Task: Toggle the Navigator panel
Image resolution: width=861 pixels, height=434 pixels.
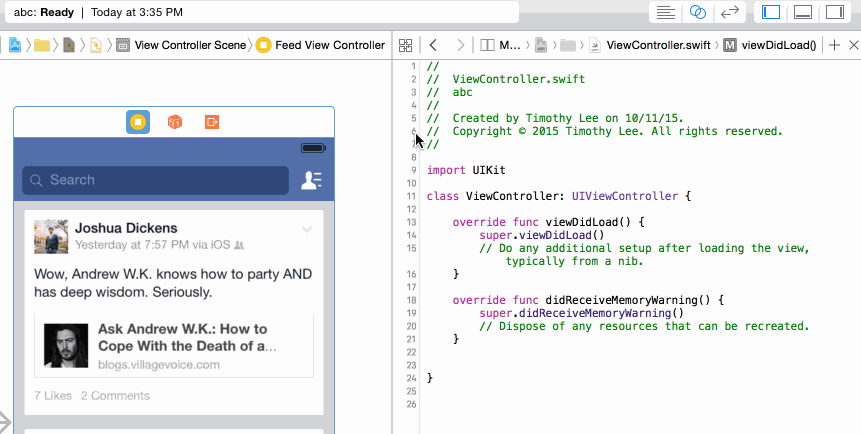Action: [771, 12]
